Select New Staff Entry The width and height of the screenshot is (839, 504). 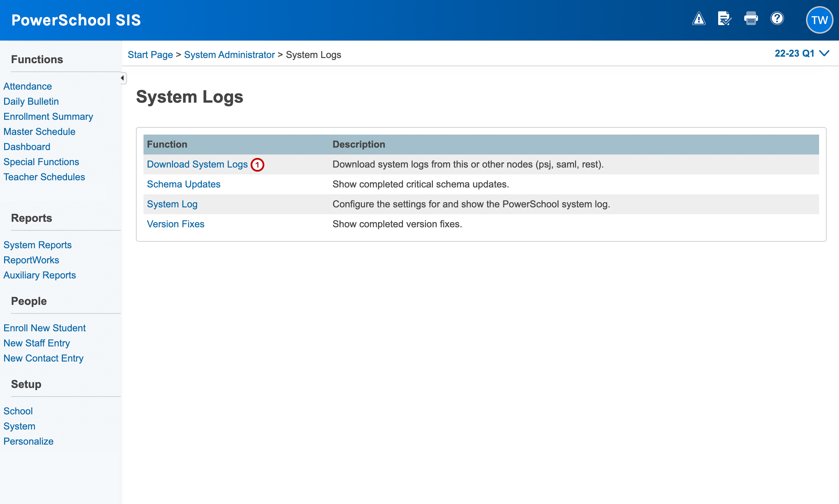[37, 343]
